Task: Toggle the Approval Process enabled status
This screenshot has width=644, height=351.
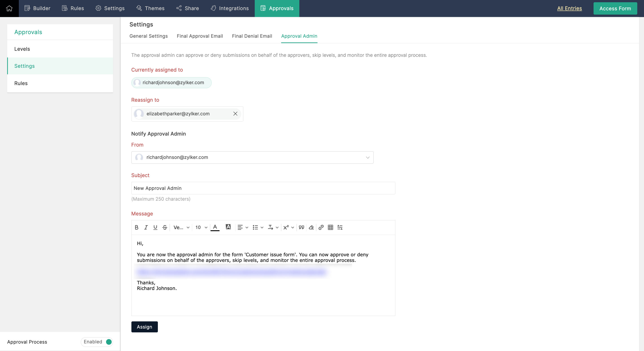Action: tap(109, 342)
